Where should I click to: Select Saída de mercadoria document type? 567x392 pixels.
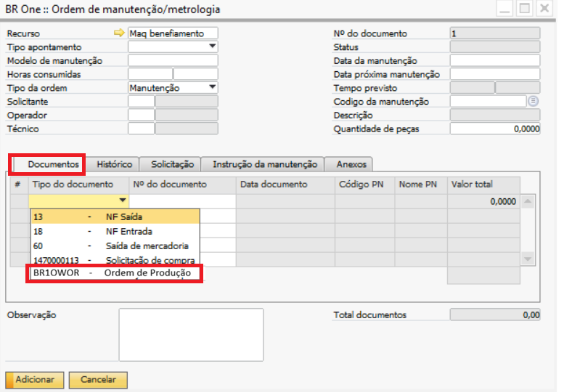(115, 246)
